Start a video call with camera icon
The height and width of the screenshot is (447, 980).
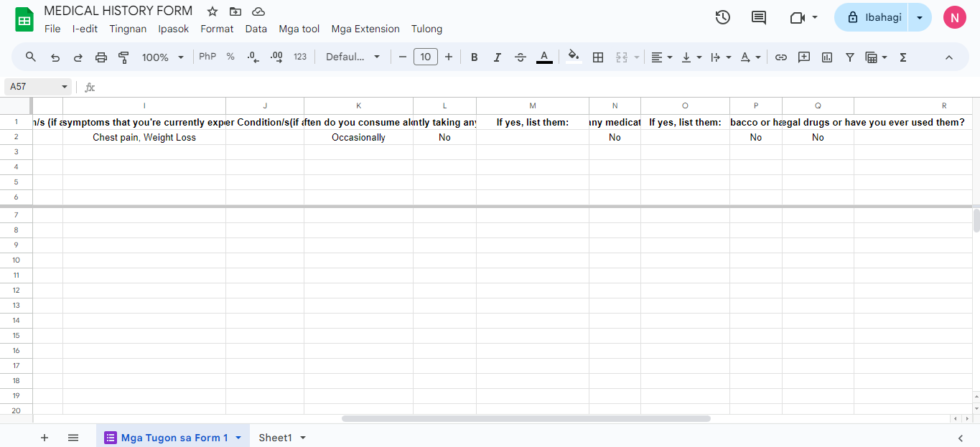click(x=797, y=17)
